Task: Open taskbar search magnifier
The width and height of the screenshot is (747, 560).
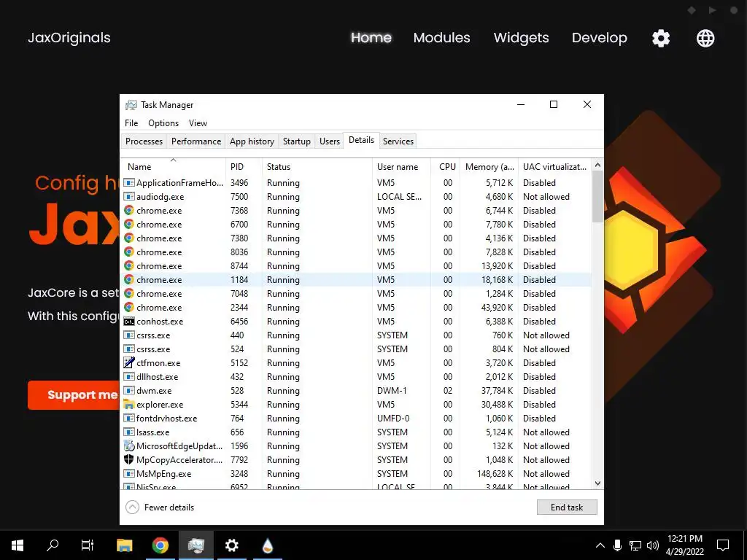Action: tap(53, 545)
